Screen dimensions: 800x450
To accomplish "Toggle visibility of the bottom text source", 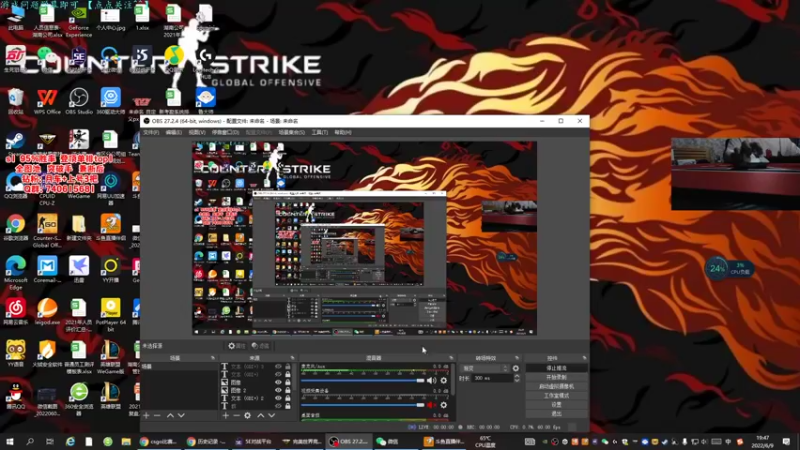I will coord(278,406).
